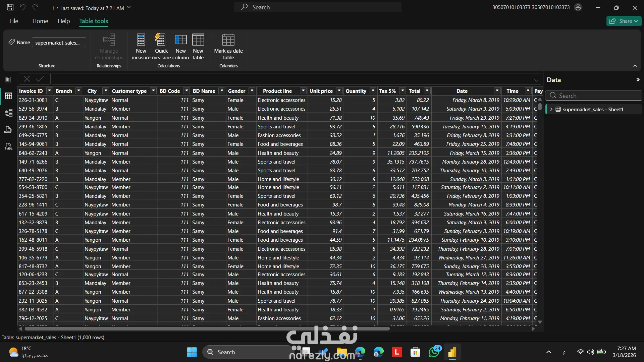Open Model view from left sidebar
Screen dimensions: 644x362
point(8,113)
